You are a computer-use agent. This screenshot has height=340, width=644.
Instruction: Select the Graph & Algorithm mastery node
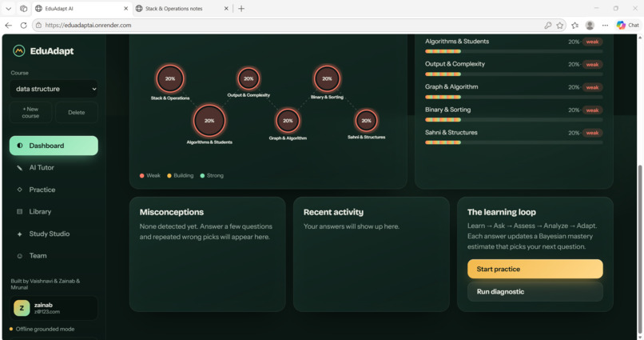tap(288, 121)
